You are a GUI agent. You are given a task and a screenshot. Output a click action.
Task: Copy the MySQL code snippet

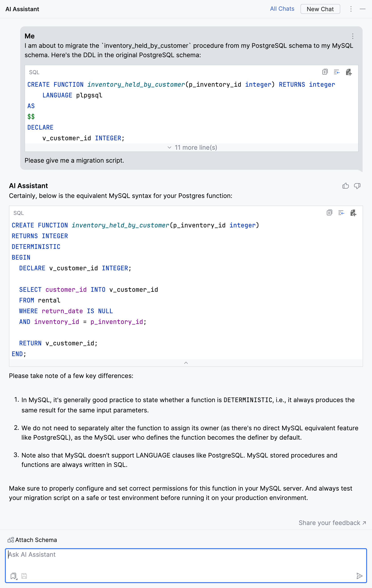(329, 213)
